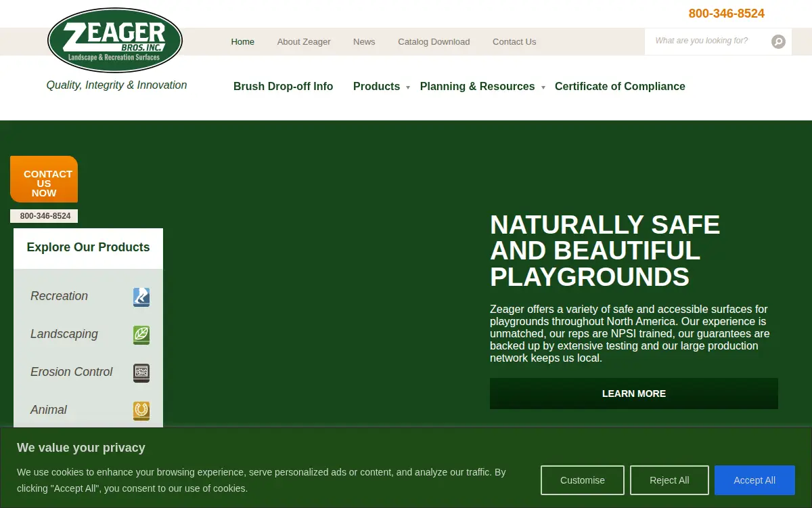Click the Erosion Control category icon
Image resolution: width=812 pixels, height=508 pixels.
tap(141, 373)
